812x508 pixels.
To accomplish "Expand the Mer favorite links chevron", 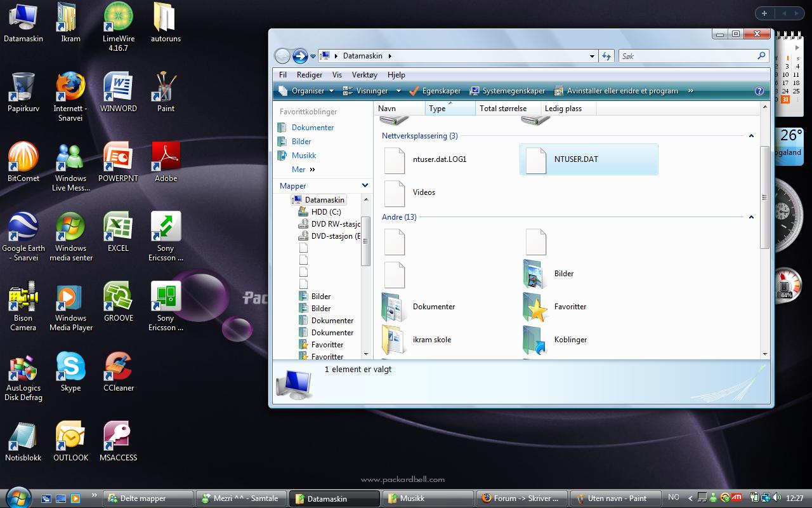I will tap(312, 170).
